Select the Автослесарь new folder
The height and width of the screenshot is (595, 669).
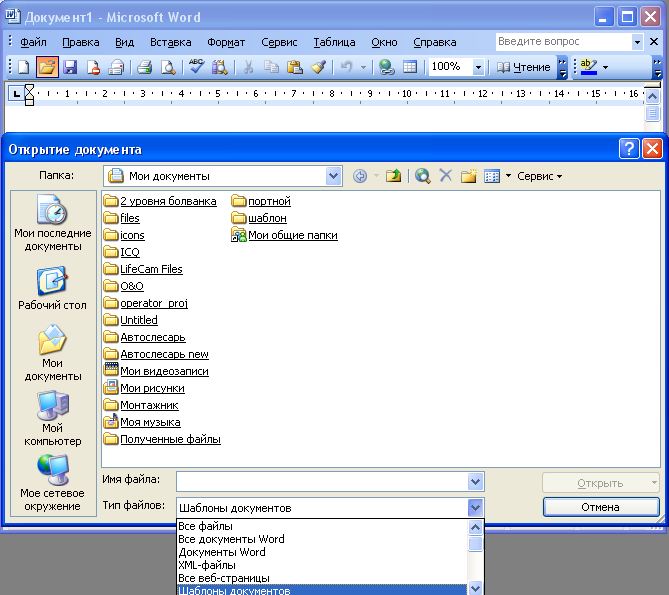point(156,354)
